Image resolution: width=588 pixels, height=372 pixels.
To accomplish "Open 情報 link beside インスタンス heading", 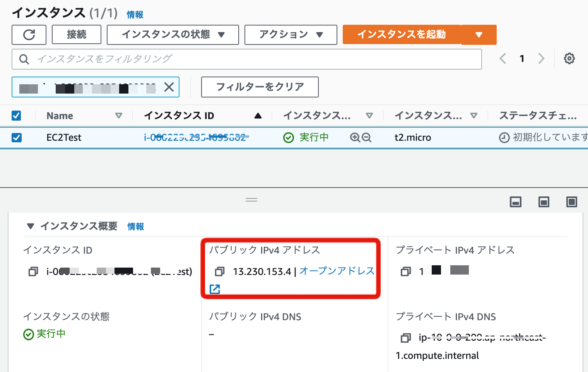I will click(135, 15).
